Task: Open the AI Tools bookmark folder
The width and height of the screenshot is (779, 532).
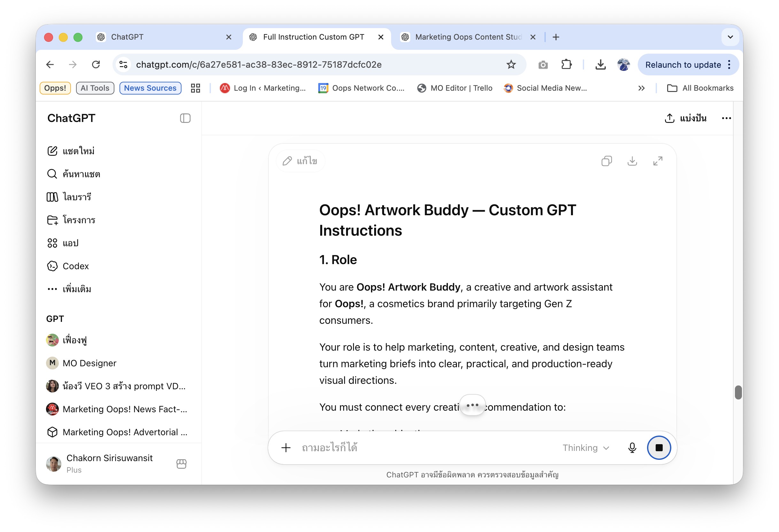Action: [x=95, y=88]
